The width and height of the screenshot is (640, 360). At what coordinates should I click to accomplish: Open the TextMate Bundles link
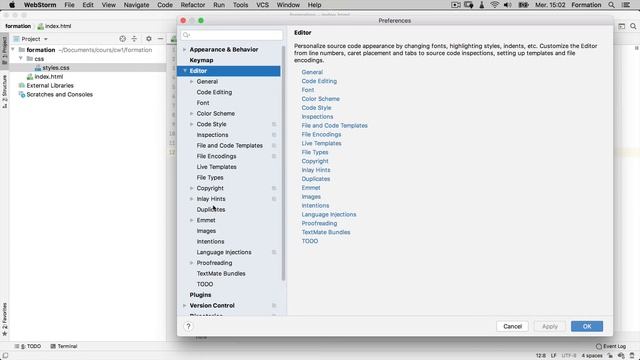326,232
